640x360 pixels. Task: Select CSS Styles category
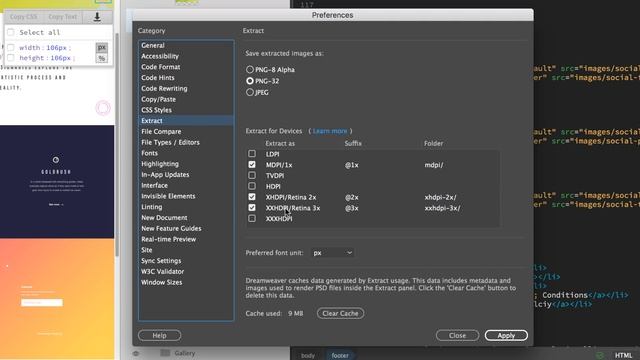pos(186,110)
